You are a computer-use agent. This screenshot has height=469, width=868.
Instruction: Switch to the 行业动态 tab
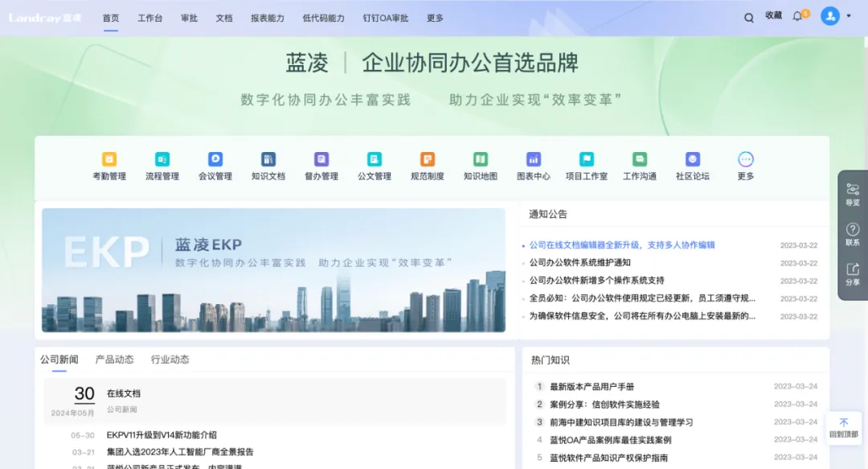170,360
